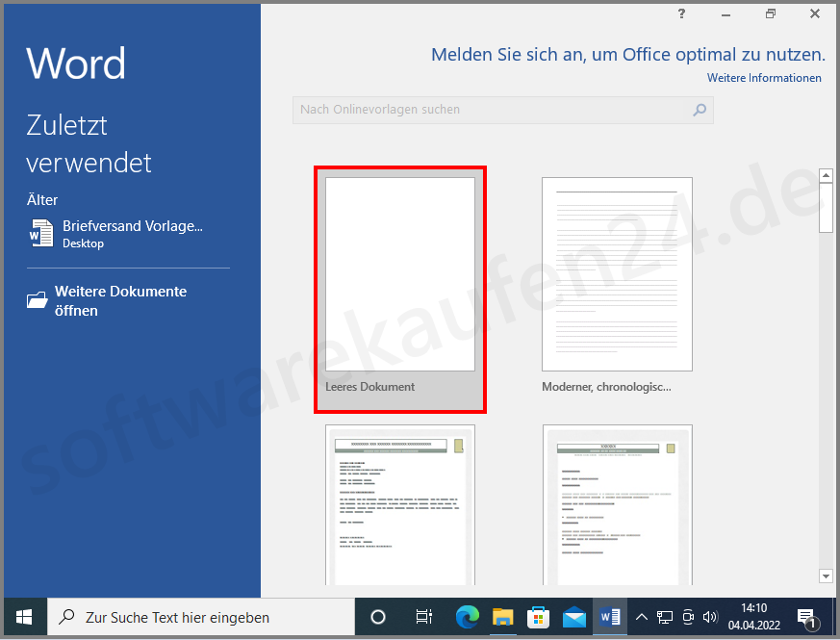The width and height of the screenshot is (840, 640).
Task: Click the speaker icon in the system tray
Action: pos(711,617)
